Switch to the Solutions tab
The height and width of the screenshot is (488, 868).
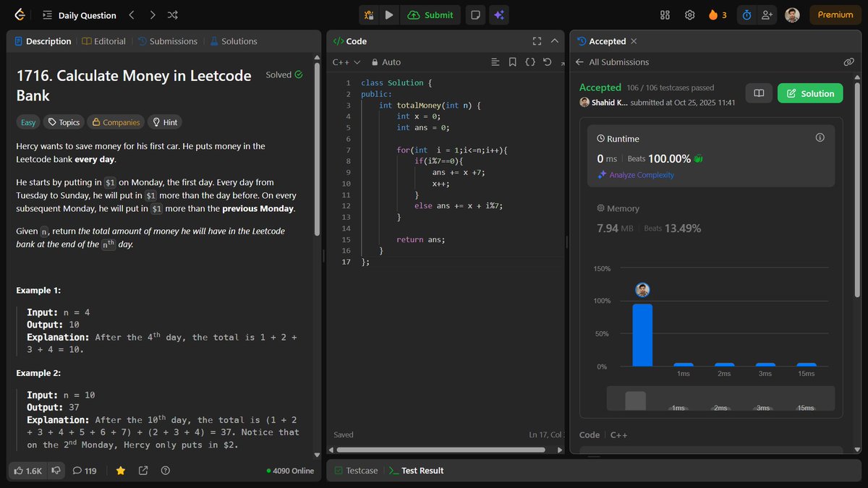pos(233,41)
